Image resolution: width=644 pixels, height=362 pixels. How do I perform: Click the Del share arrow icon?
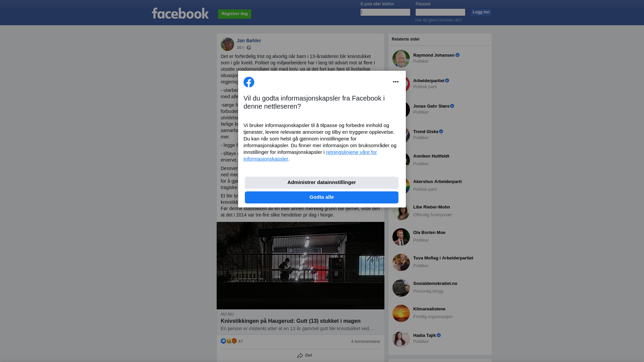[300, 356]
